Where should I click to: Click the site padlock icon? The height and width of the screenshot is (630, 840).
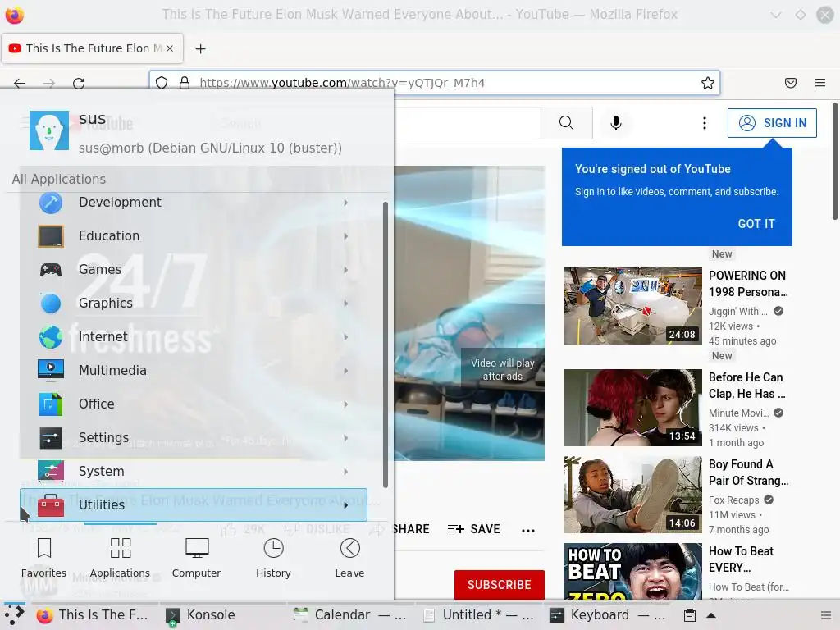[x=185, y=83]
